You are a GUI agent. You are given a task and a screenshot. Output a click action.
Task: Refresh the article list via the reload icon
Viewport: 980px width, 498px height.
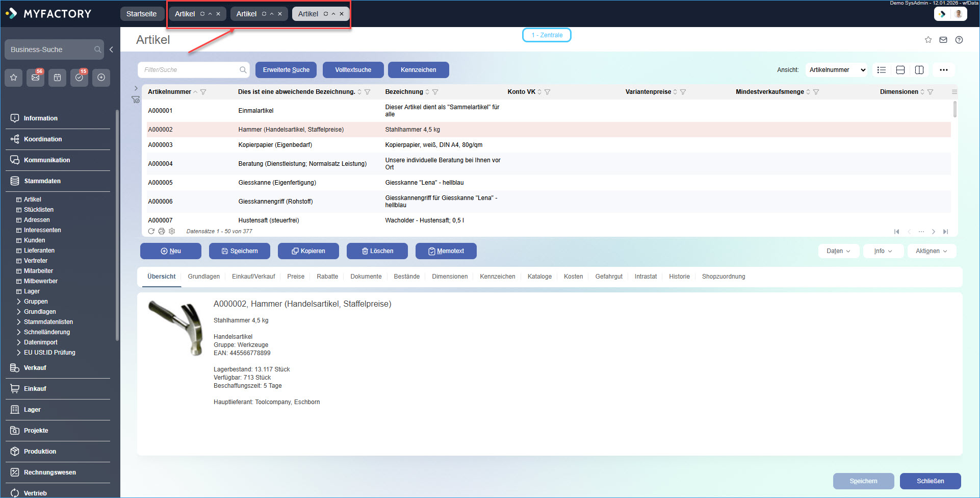151,231
